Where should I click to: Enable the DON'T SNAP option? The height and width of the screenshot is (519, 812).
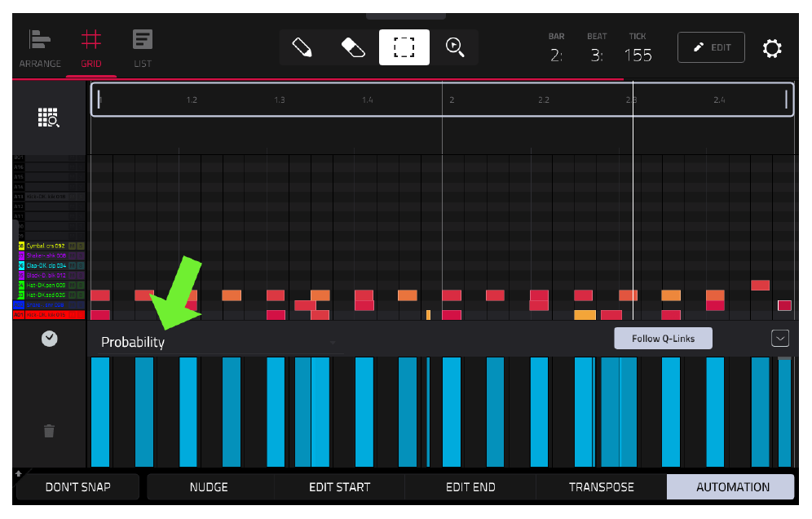point(77,487)
